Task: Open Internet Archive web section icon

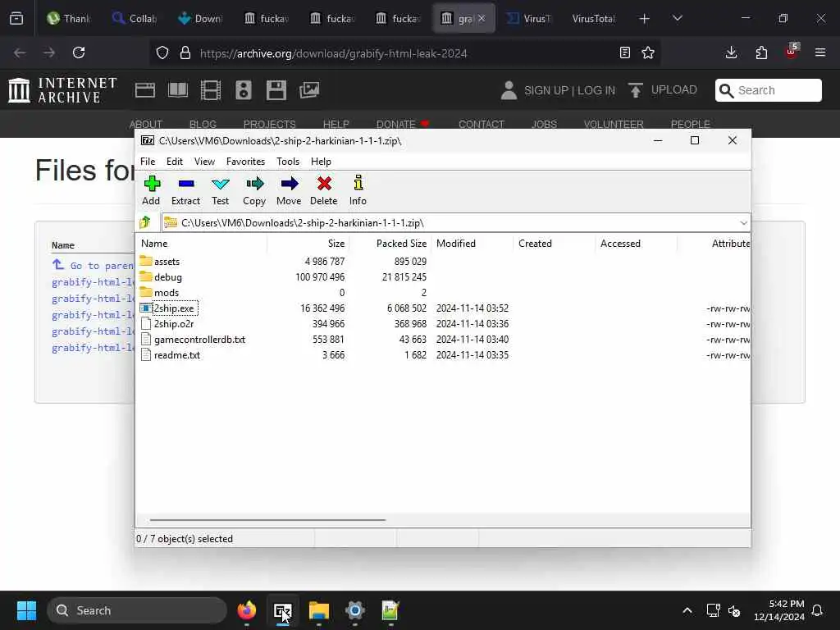Action: pos(145,90)
